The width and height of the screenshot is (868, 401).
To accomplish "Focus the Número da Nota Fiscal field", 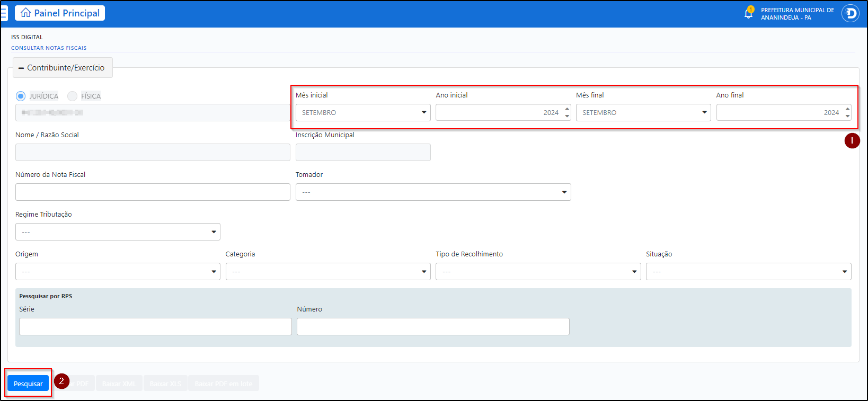I will pos(153,192).
